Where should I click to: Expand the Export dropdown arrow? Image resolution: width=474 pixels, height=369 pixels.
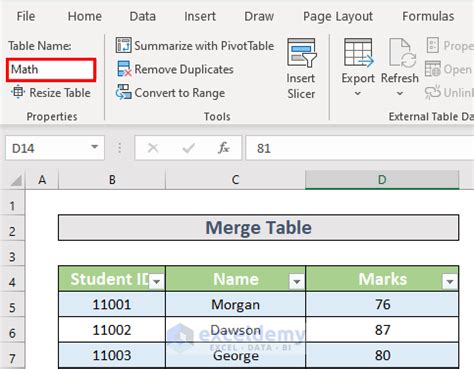pyautogui.click(x=358, y=94)
